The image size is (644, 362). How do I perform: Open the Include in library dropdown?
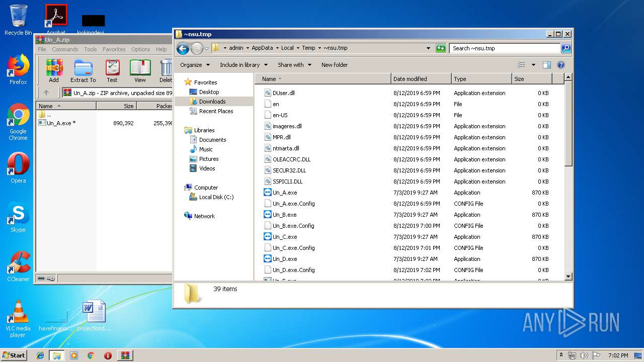244,65
